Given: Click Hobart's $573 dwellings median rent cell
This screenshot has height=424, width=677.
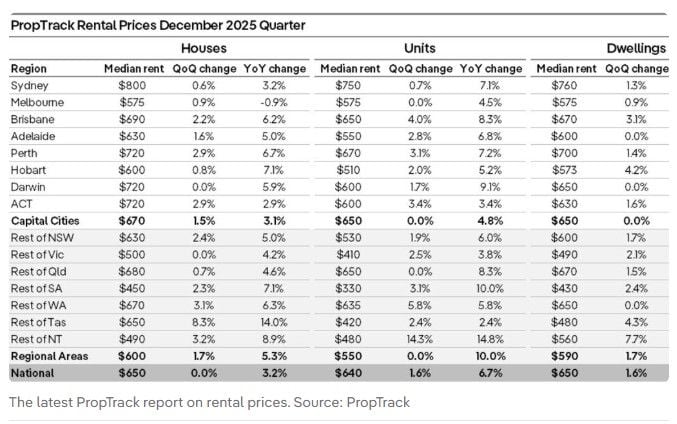Looking at the screenshot, I should click(564, 170).
